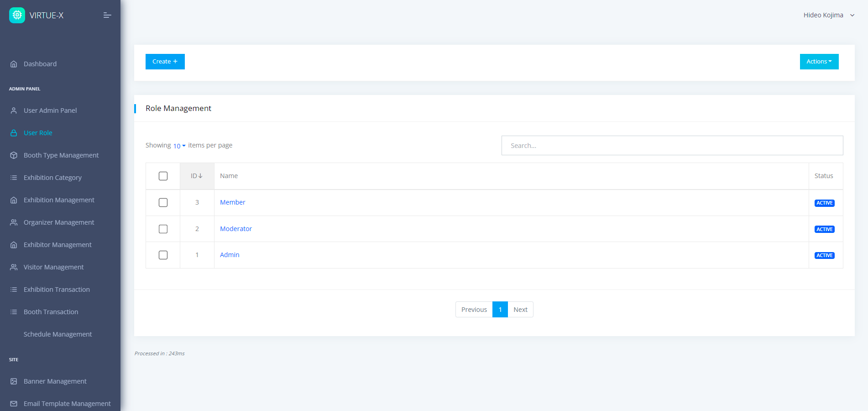Viewport: 868px width, 411px height.
Task: Go to Visitor Management in the sidebar
Action: tap(53, 267)
